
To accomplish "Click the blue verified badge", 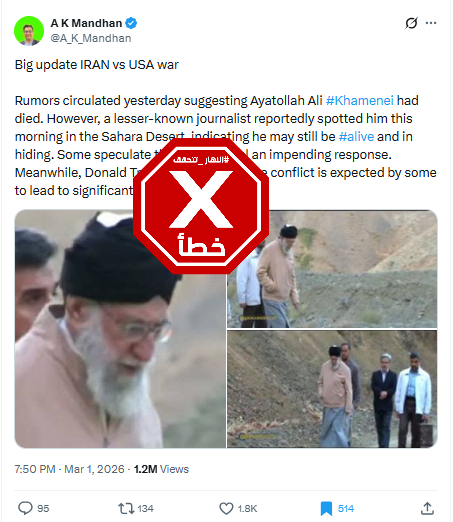I will click(x=131, y=23).
